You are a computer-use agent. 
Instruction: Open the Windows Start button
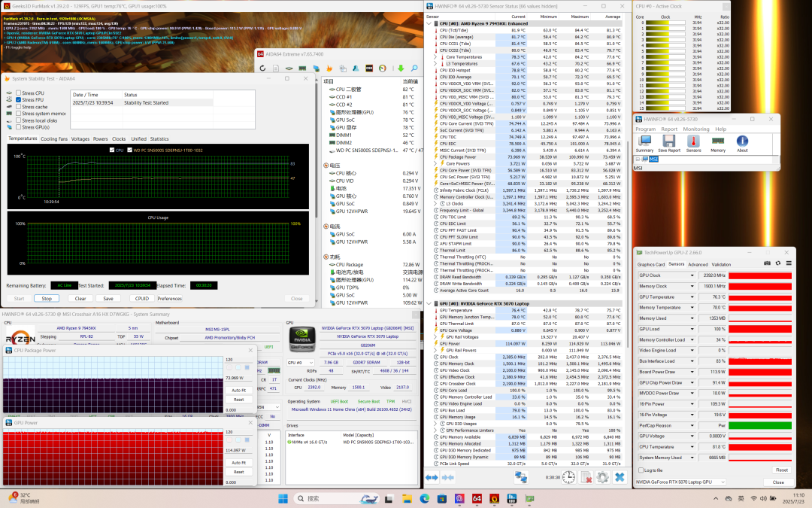pos(283,499)
